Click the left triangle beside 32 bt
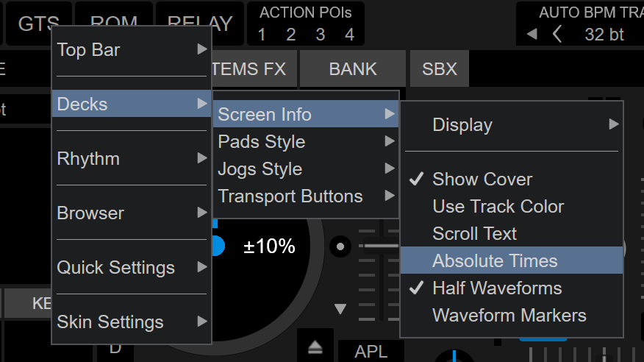 click(532, 34)
